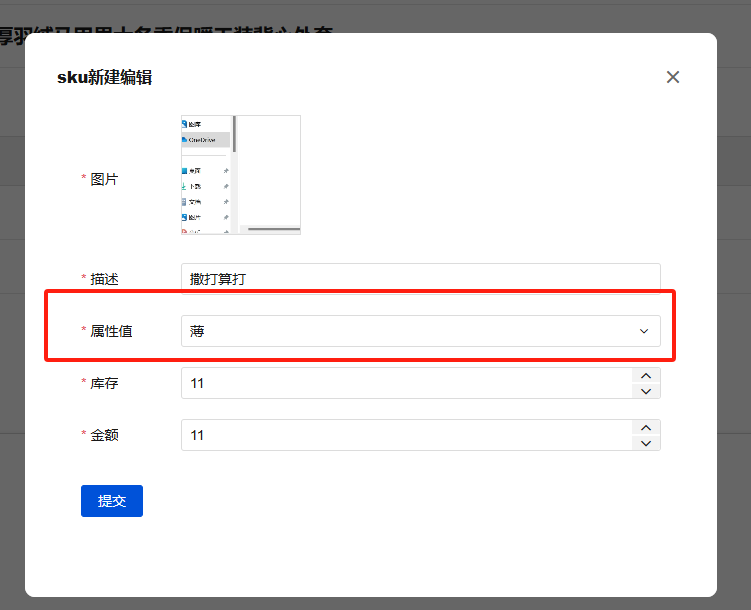
Task: Click the 库存 field label
Action: [104, 383]
